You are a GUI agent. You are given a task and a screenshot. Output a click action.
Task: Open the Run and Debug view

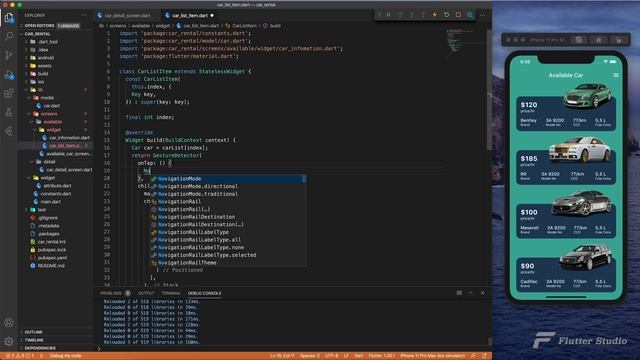point(9,75)
